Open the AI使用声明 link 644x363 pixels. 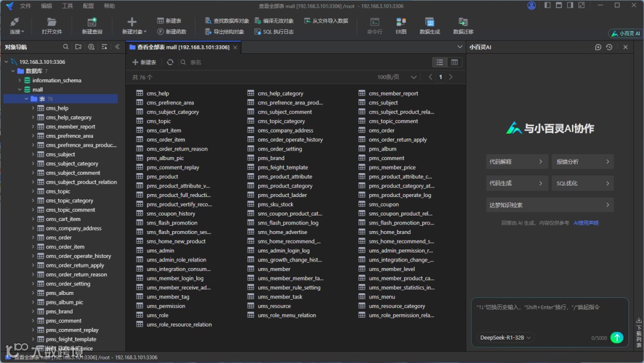(x=586, y=223)
